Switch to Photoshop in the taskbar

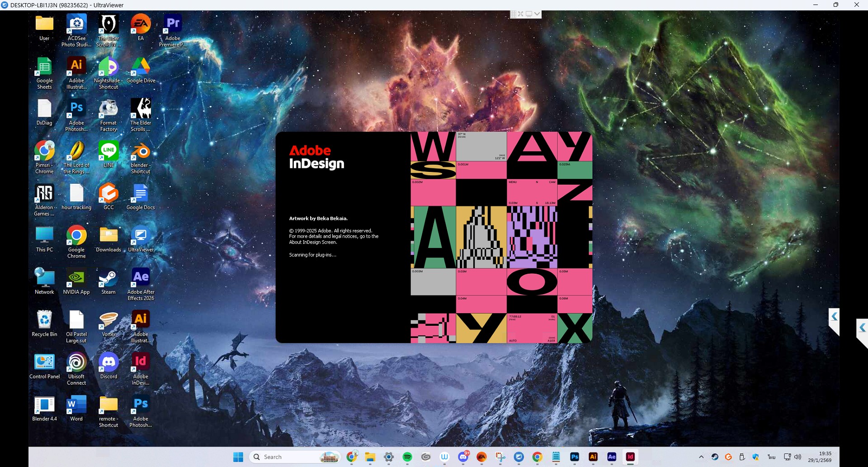point(575,457)
